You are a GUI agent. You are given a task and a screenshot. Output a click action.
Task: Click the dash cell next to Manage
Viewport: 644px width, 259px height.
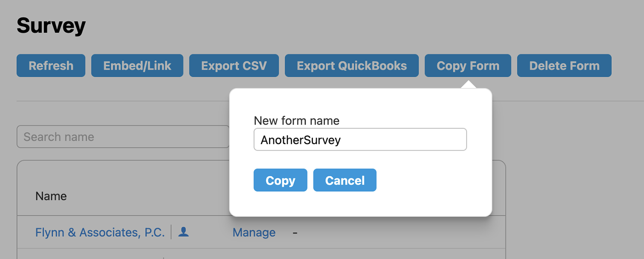pos(295,232)
